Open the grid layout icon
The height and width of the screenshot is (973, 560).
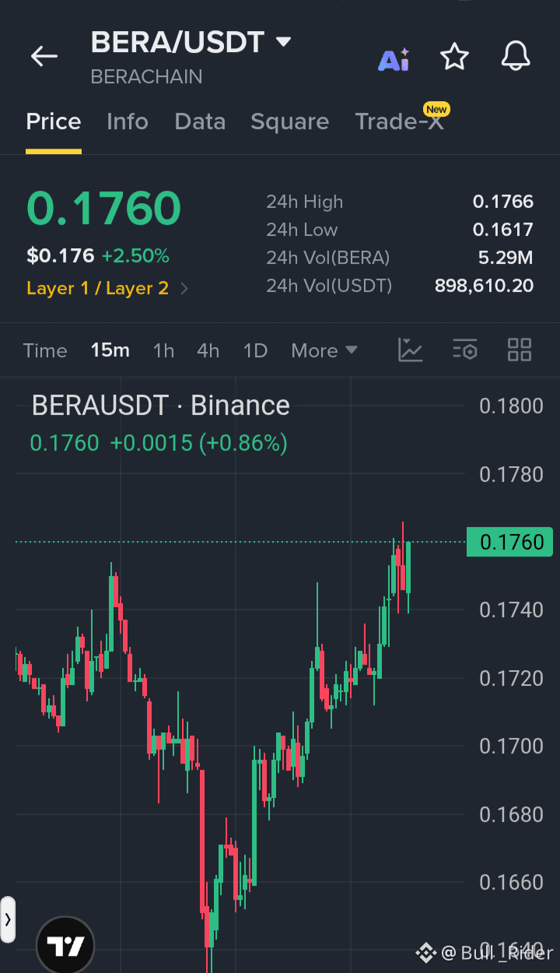coord(519,350)
